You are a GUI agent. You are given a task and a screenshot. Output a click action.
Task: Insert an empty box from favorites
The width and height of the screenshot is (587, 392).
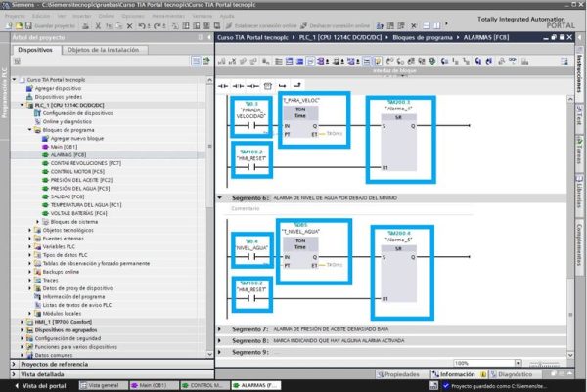(268, 86)
